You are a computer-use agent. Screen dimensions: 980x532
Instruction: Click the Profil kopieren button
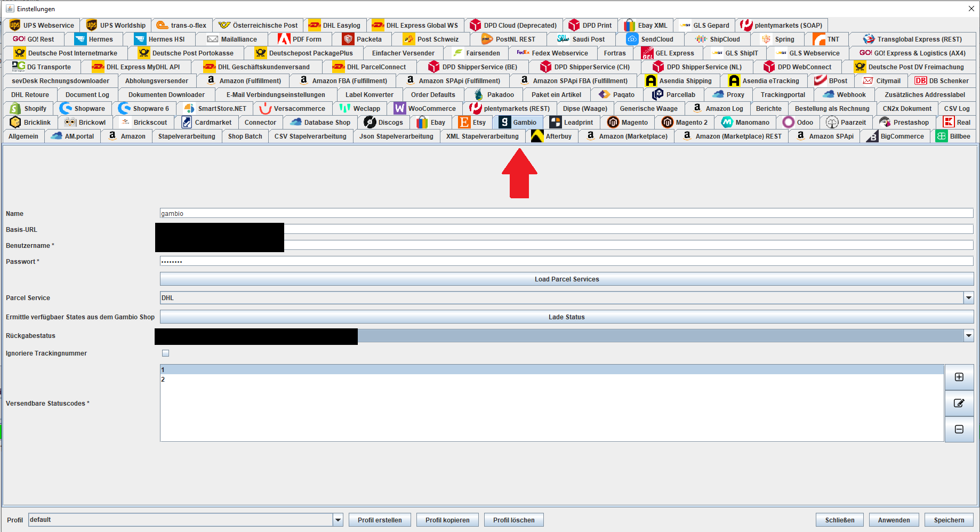point(447,520)
